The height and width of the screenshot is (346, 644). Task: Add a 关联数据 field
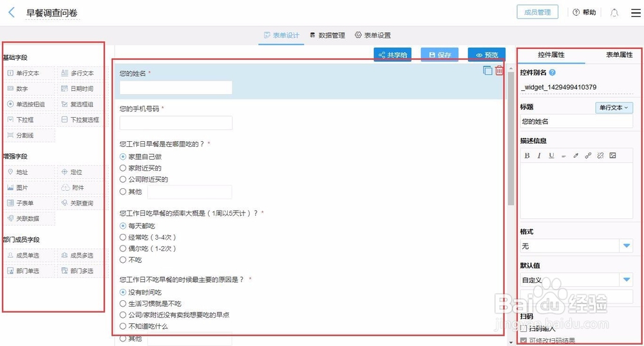(30, 218)
